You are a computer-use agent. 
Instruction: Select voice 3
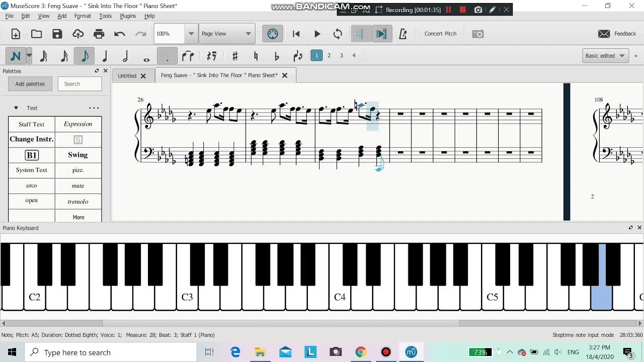(x=341, y=55)
